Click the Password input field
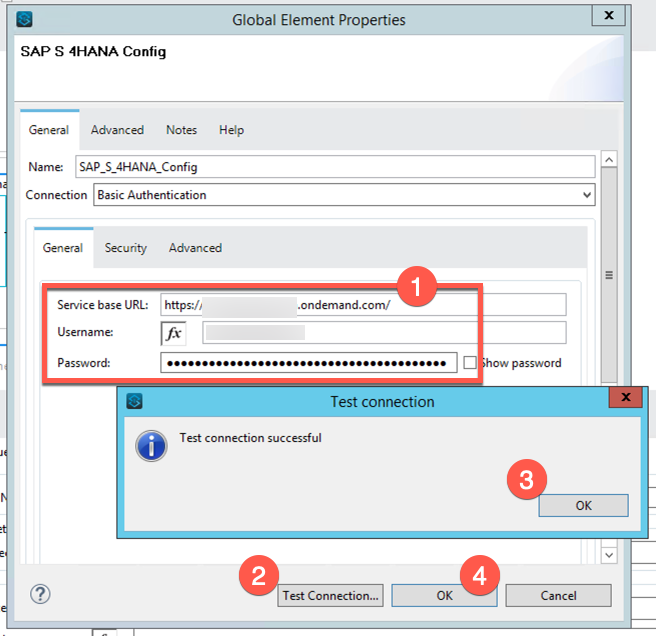This screenshot has height=636, width=656. pyautogui.click(x=309, y=363)
